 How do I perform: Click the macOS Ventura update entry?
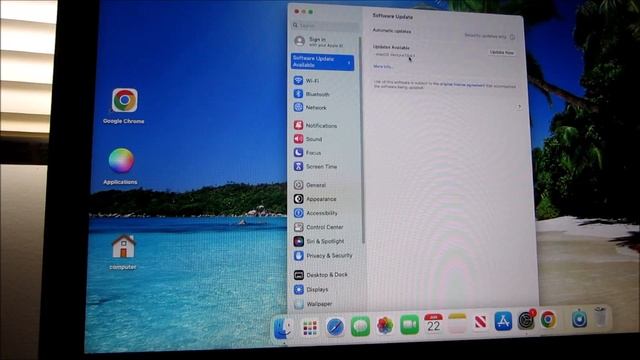click(x=395, y=54)
